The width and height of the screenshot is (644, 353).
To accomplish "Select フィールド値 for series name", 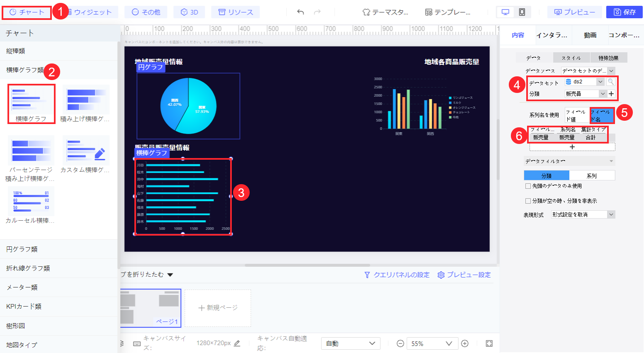I will [577, 115].
